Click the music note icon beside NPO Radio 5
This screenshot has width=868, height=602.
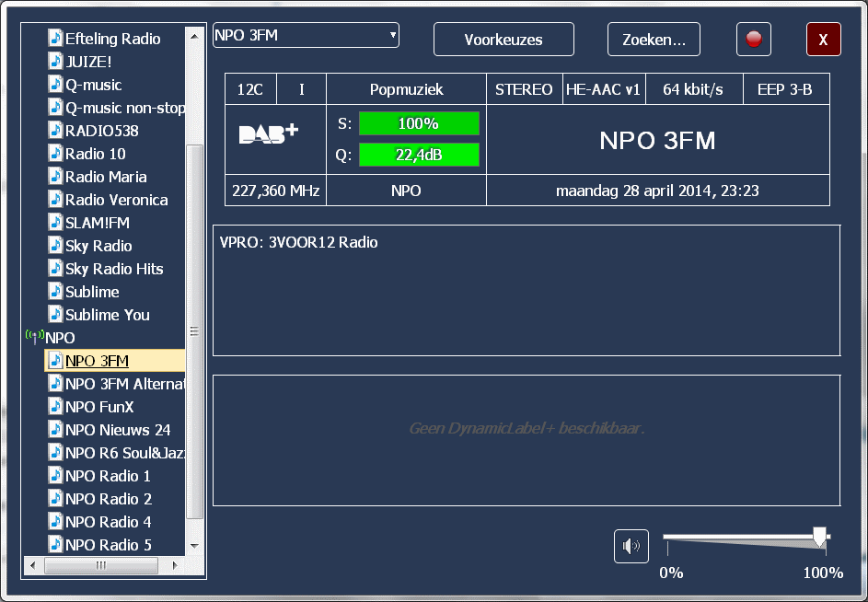[x=55, y=545]
